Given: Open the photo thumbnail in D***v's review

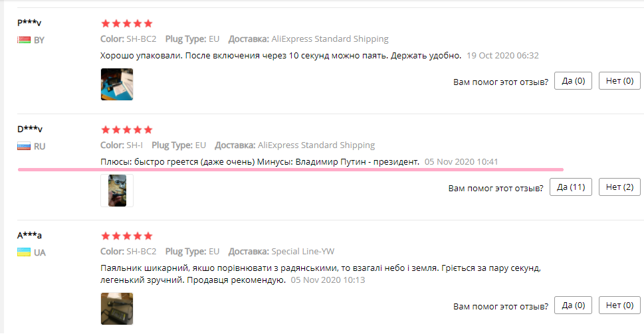Looking at the screenshot, I should coord(117,191).
